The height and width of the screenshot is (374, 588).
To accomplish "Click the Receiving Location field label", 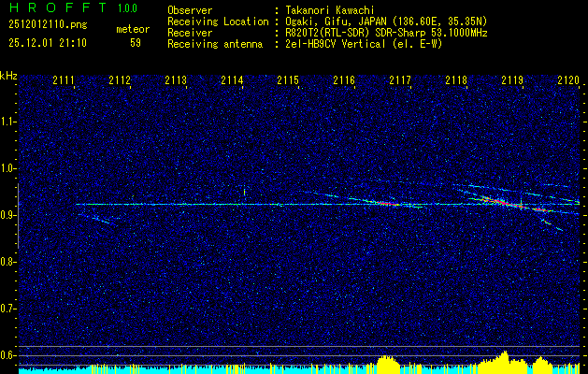I will click(218, 22).
